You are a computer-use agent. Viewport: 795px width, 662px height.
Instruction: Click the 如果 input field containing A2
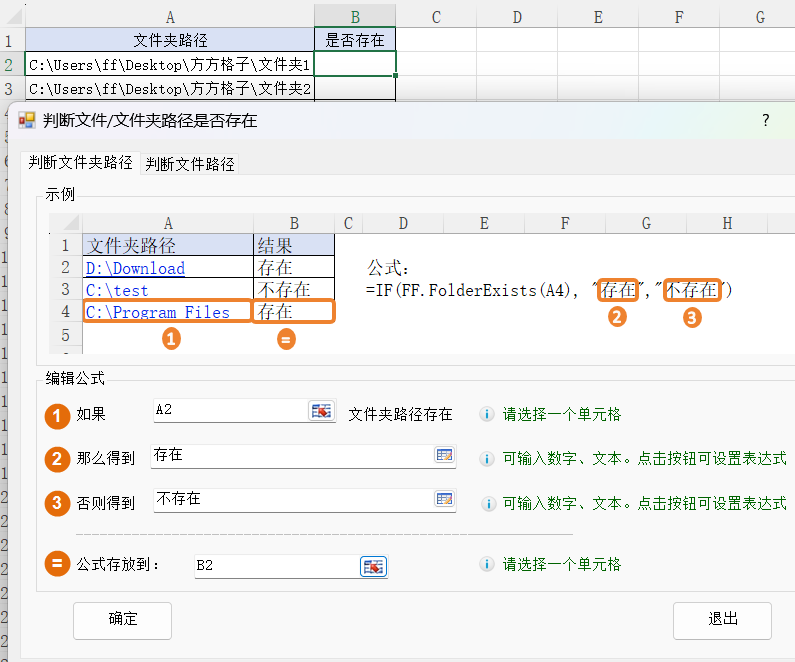230,411
